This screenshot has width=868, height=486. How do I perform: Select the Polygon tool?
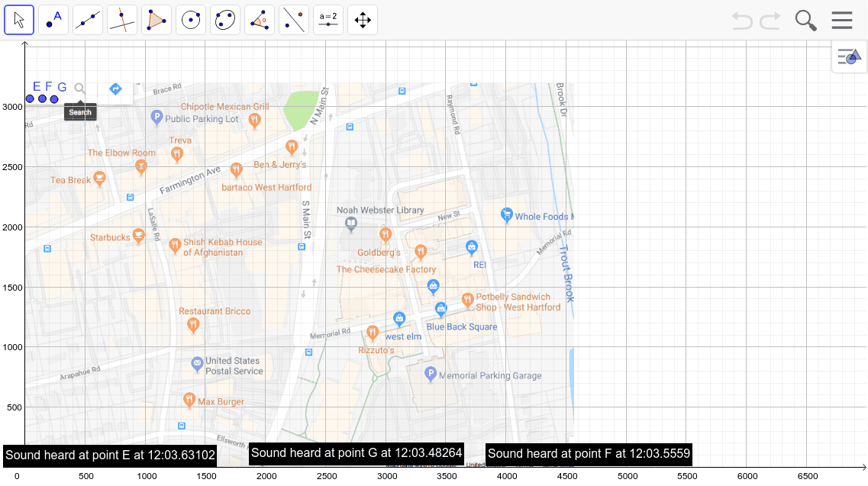tap(156, 20)
